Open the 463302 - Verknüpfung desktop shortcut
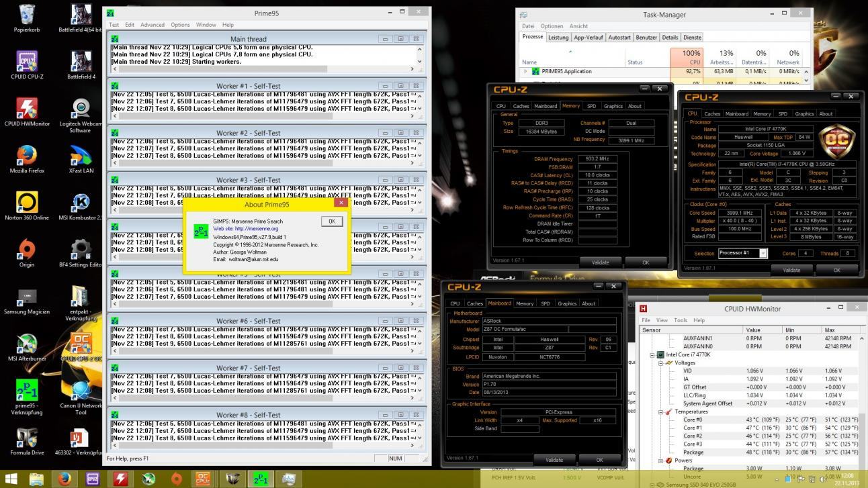868x488 pixels. click(x=81, y=441)
